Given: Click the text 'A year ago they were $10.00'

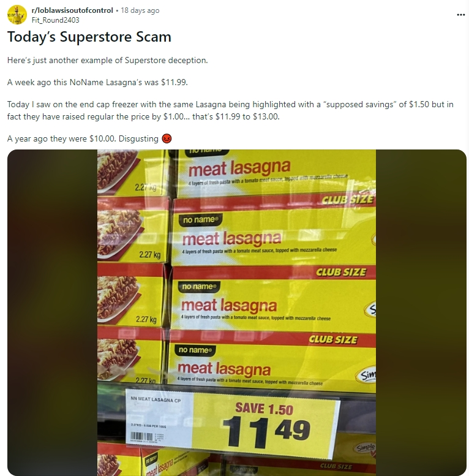Looking at the screenshot, I should pyautogui.click(x=61, y=138).
